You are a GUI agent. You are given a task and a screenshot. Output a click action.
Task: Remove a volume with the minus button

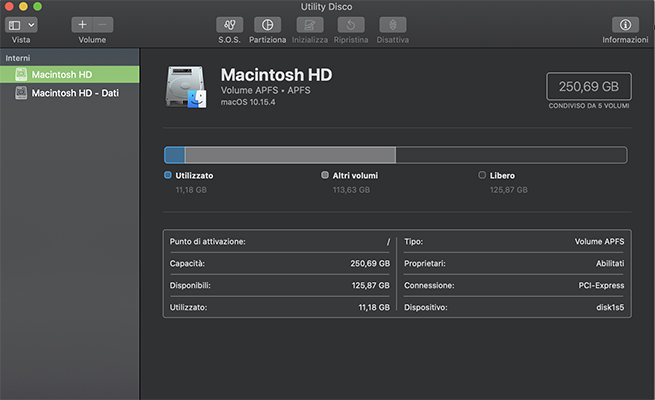coord(103,25)
